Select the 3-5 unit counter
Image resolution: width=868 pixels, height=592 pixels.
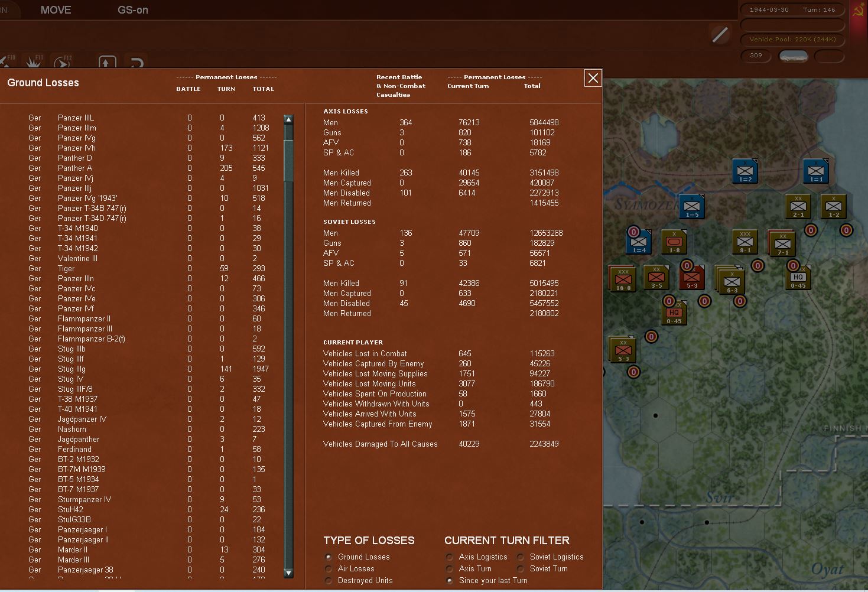656,278
